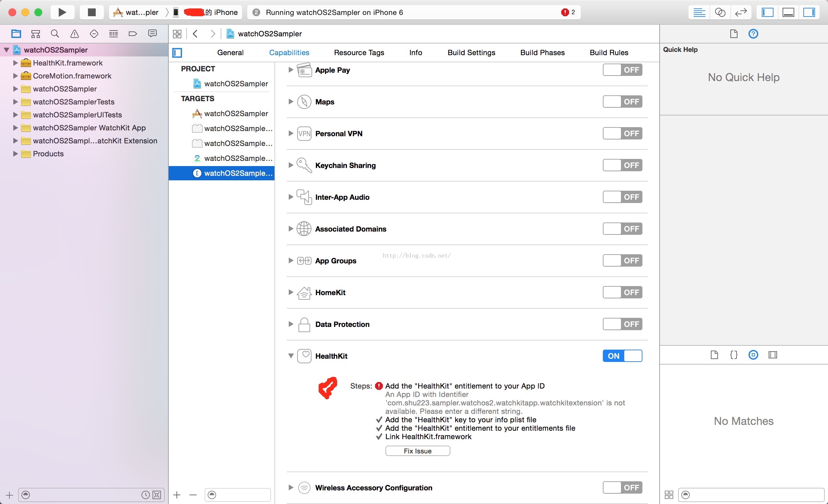This screenshot has width=828, height=504.
Task: Collapse the watchOS2Sampler project root
Action: 6,50
